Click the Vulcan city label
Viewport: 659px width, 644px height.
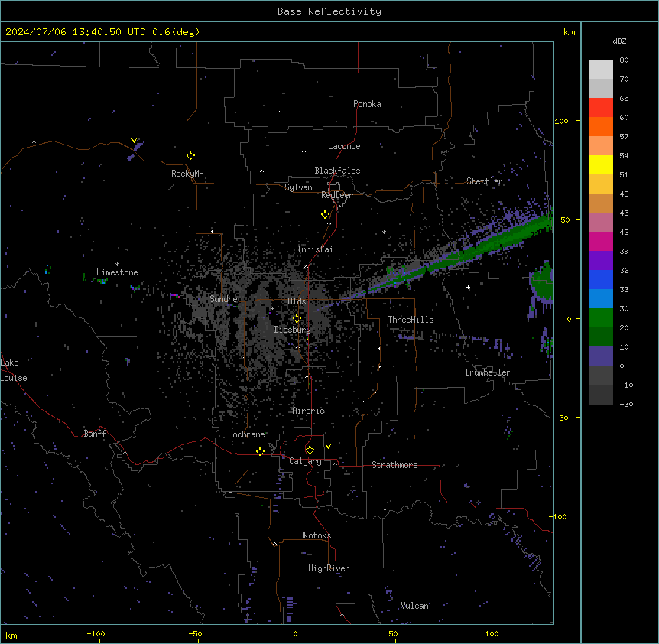pos(414,606)
